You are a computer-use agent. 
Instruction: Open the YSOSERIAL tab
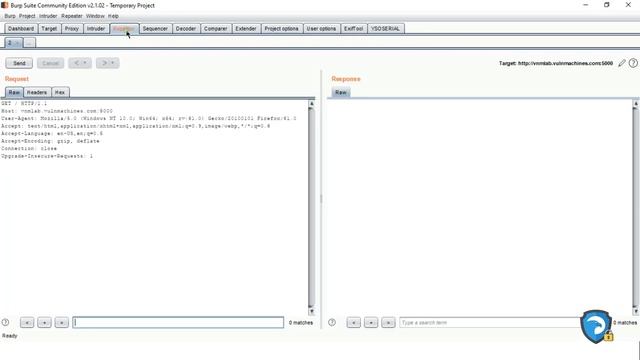[386, 29]
